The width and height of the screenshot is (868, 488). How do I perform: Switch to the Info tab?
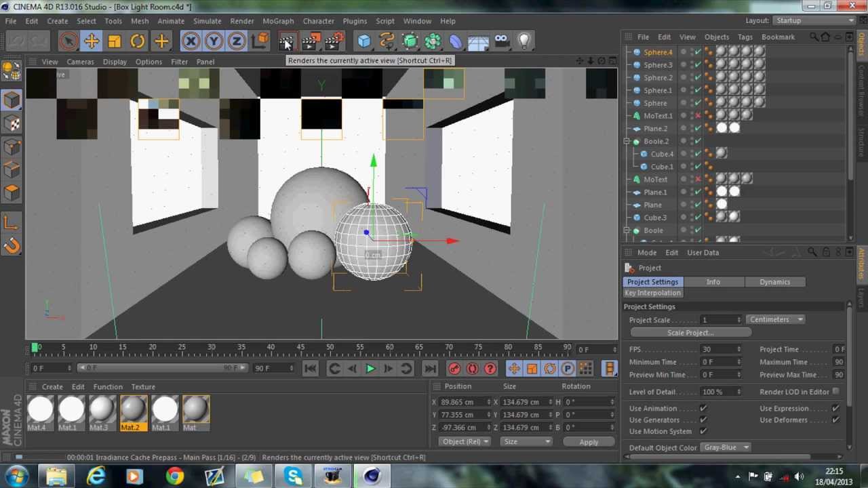[713, 282]
